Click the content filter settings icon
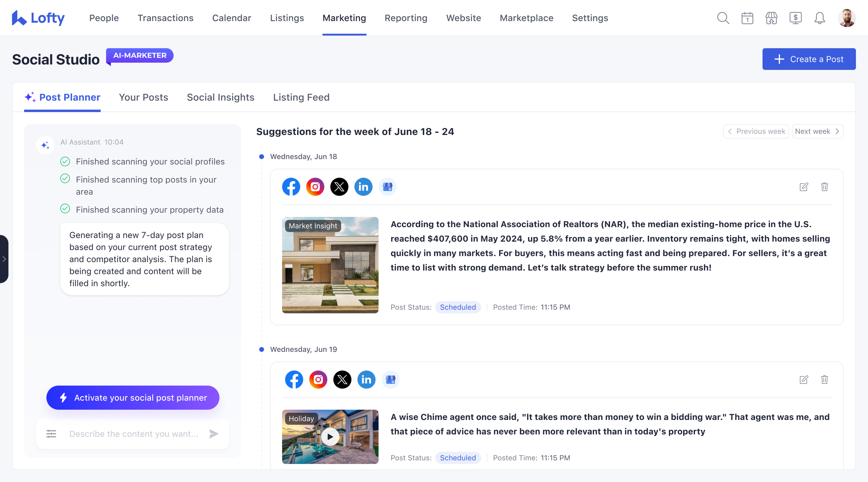868x482 pixels. tap(51, 434)
